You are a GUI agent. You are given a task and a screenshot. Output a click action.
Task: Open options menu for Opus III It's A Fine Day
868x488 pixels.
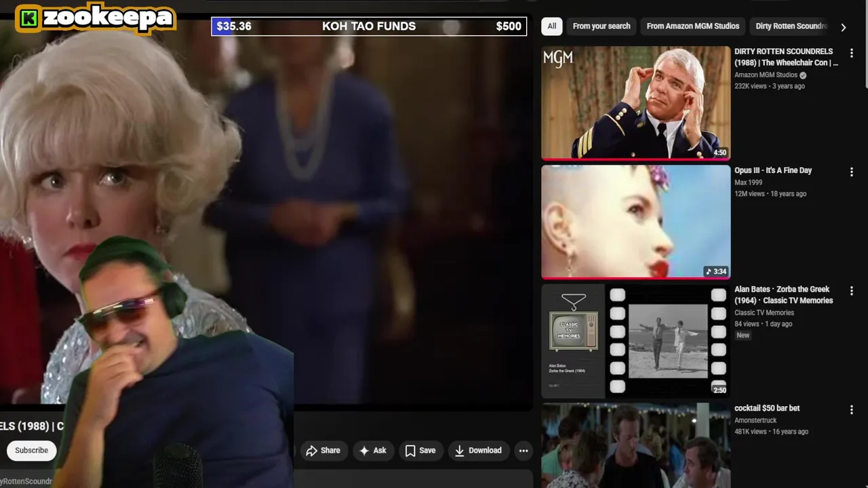tap(852, 172)
